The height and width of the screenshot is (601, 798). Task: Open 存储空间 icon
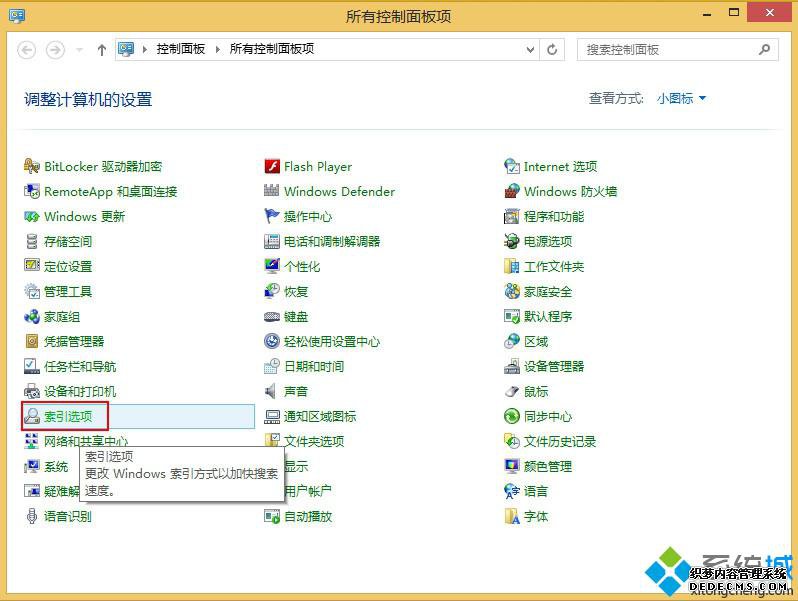(x=32, y=241)
